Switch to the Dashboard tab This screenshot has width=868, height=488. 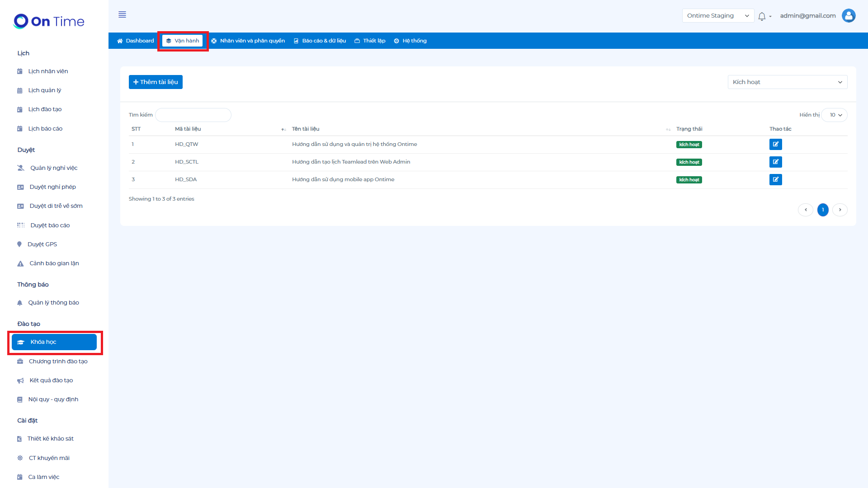135,41
